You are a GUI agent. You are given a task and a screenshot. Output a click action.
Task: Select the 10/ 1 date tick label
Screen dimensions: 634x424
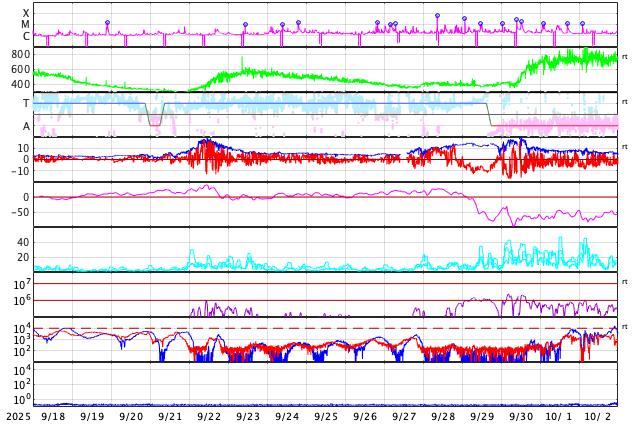pos(560,416)
